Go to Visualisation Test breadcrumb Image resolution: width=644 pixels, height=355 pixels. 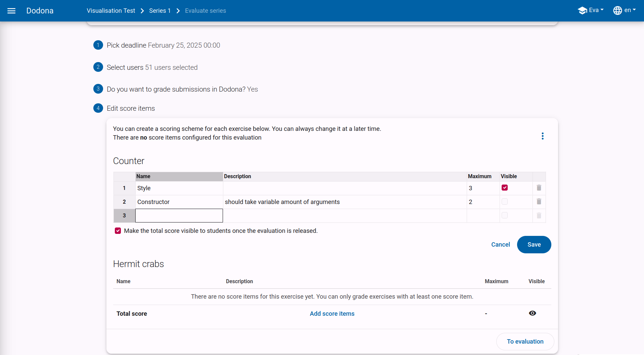click(x=111, y=11)
